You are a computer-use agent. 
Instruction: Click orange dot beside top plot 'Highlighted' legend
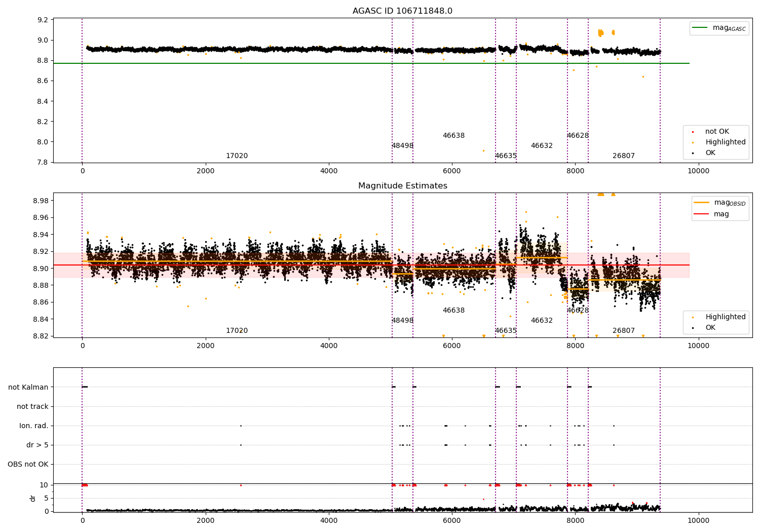coord(693,142)
